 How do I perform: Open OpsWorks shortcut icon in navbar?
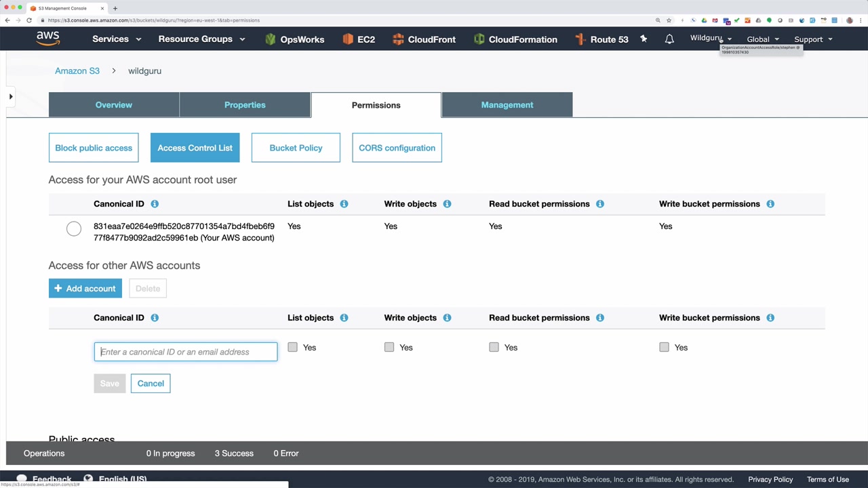(271, 39)
